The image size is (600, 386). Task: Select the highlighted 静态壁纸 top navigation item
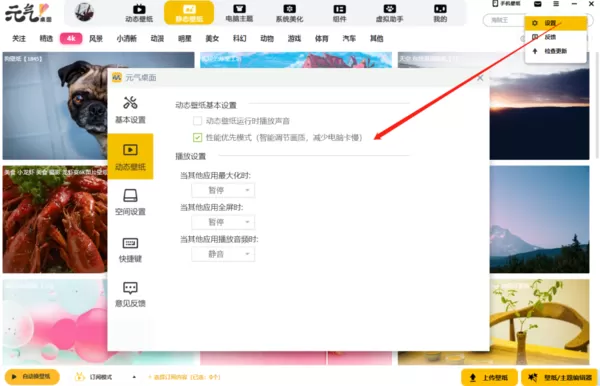pos(189,13)
